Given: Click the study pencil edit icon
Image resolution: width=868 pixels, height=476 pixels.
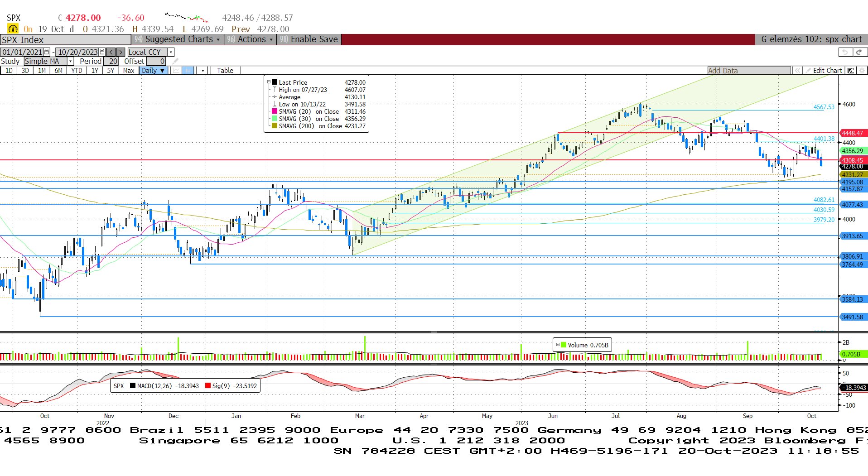Looking at the screenshot, I should point(175,61).
